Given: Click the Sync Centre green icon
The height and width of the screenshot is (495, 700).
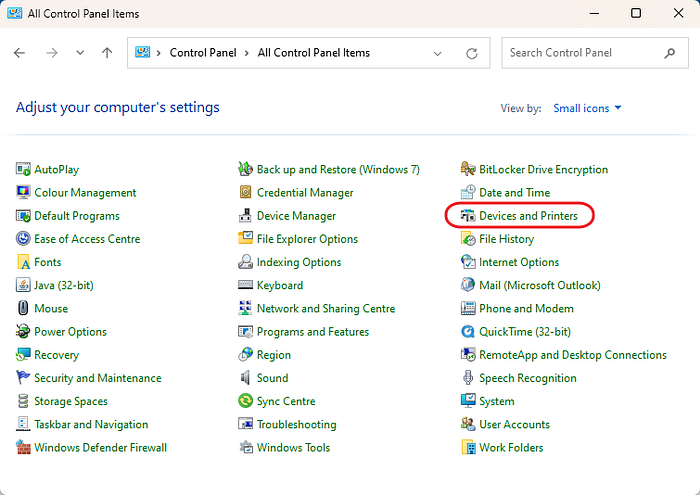Looking at the screenshot, I should pos(246,401).
